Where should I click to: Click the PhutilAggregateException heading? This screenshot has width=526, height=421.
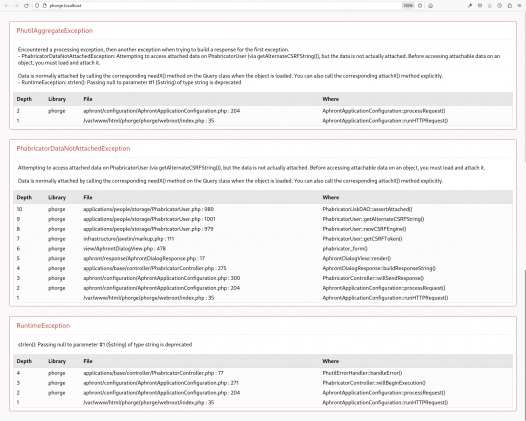[54, 31]
